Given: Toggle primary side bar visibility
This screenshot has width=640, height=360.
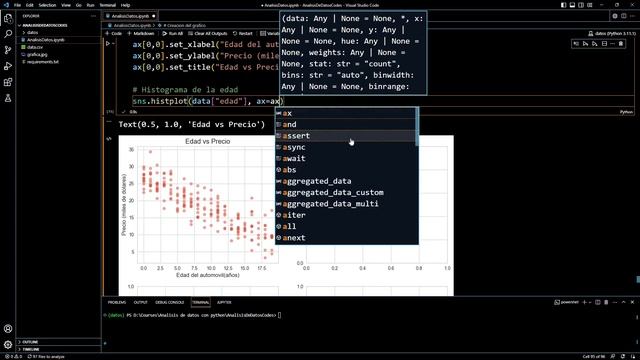Looking at the screenshot, I should (564, 5).
